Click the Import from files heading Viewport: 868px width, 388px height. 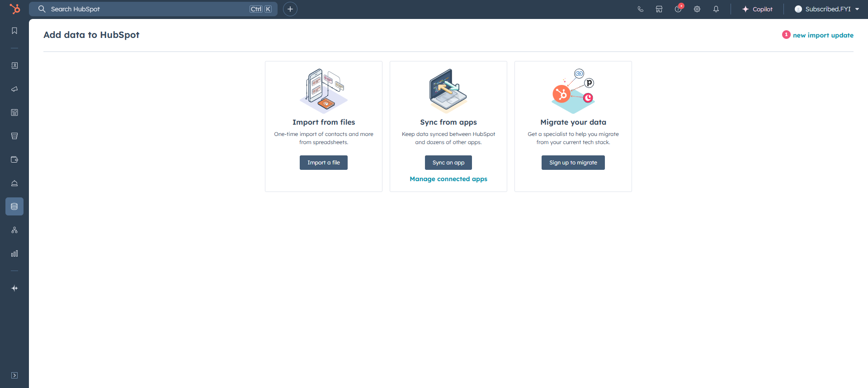[324, 122]
